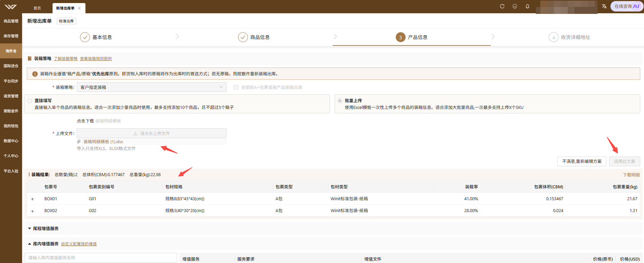Open the notifications bell

coord(527,6)
